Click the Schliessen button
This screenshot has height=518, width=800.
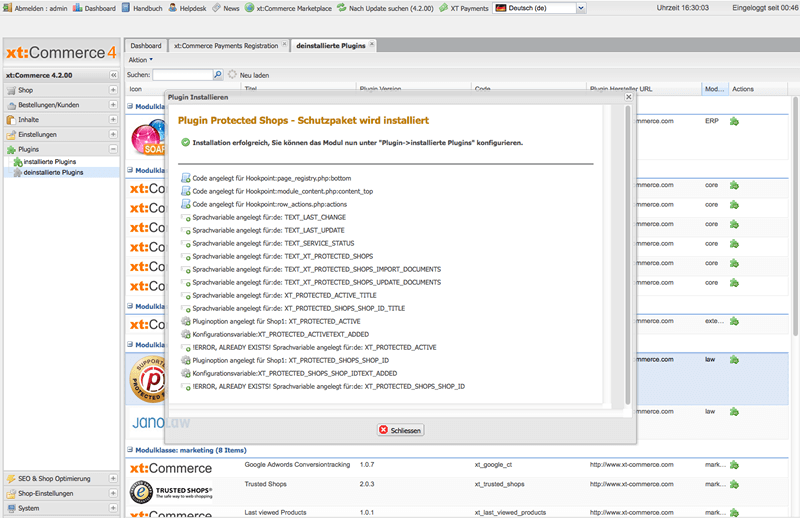click(x=401, y=430)
